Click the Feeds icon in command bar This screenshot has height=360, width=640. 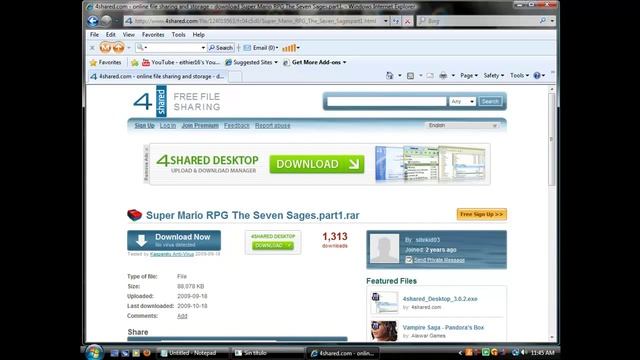(411, 76)
